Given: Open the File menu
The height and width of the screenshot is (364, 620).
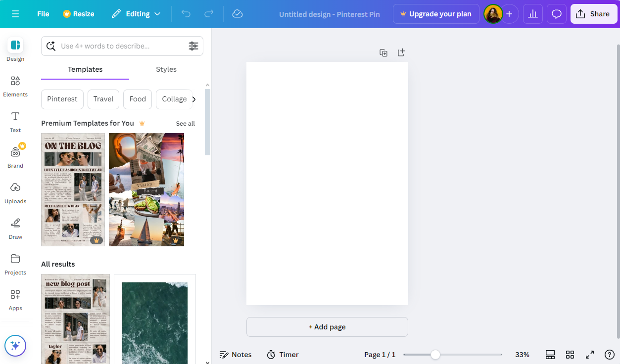Looking at the screenshot, I should click(x=43, y=14).
